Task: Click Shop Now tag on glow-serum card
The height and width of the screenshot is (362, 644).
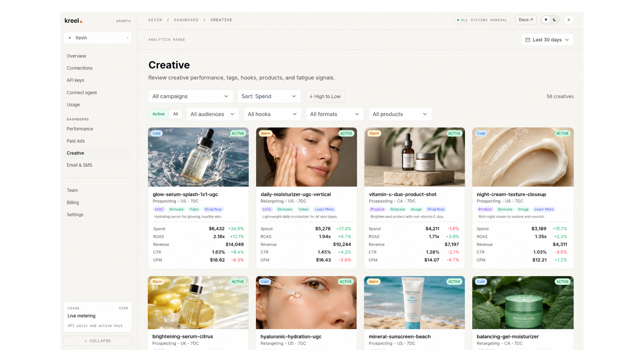Action: pos(213,209)
